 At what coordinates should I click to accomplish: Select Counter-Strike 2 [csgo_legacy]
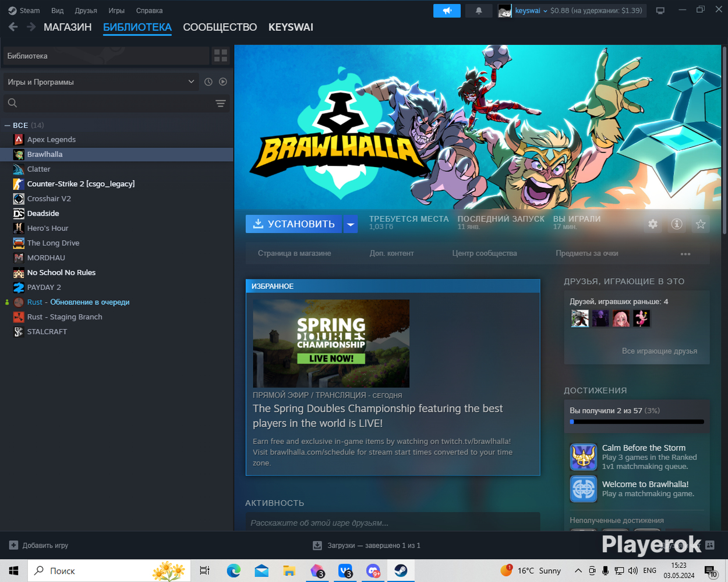coord(116,184)
